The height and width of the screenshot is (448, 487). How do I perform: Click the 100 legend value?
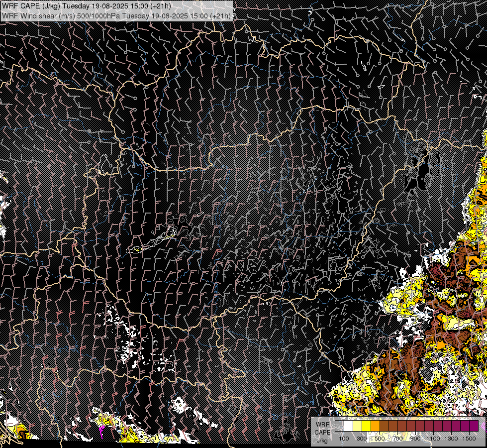[344, 439]
